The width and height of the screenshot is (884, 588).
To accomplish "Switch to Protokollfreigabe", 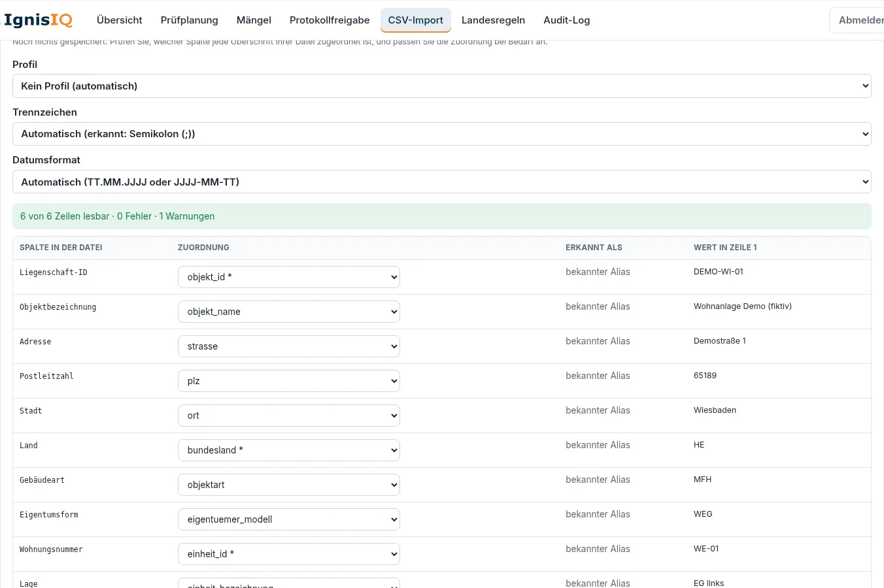I will coord(330,20).
